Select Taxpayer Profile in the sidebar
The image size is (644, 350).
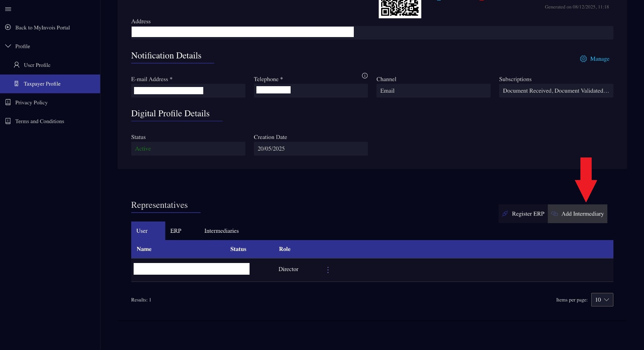click(x=42, y=84)
